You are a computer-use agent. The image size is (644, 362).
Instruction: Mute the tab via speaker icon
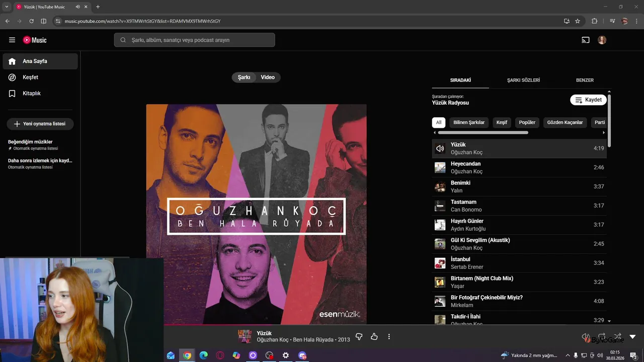(78, 7)
